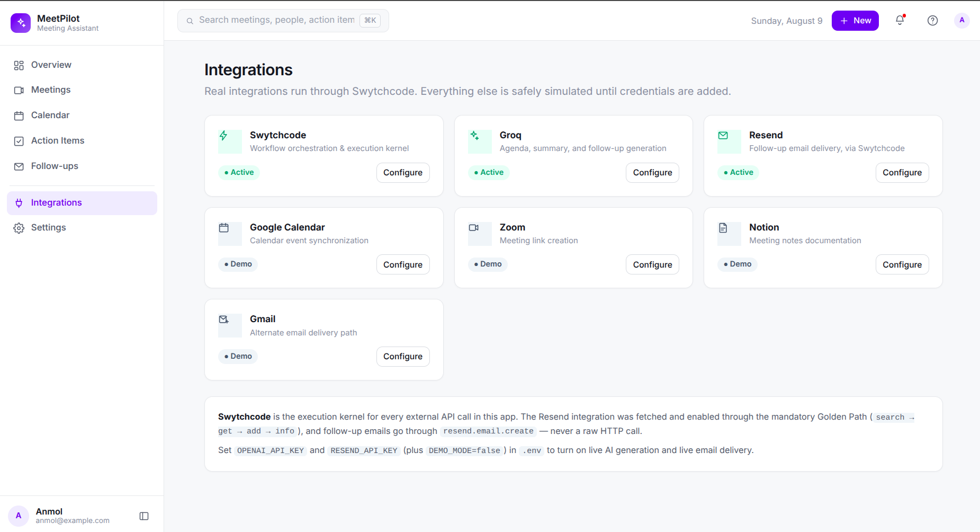980x532 pixels.
Task: Click the 'OPENAI_API_KEY' code snippet
Action: click(x=271, y=450)
